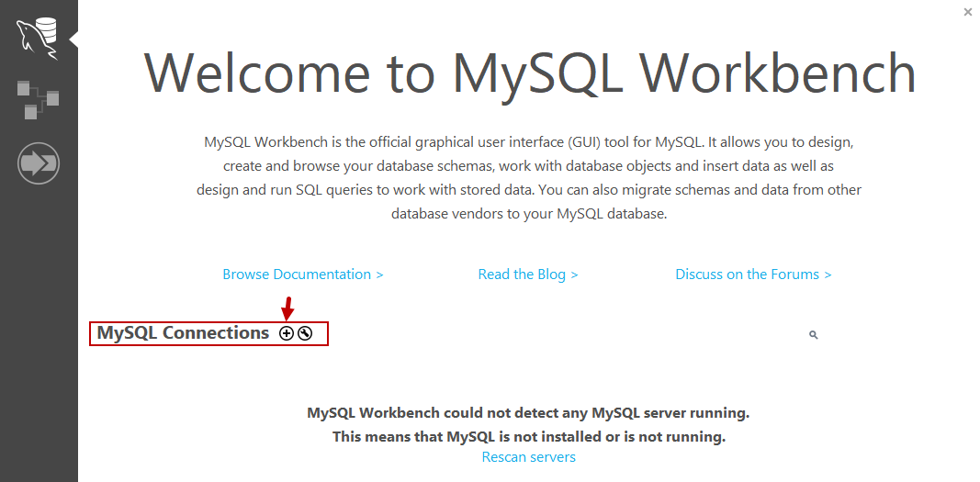The width and height of the screenshot is (980, 482).
Task: Click the MySQL Connections heading
Action: coord(183,333)
